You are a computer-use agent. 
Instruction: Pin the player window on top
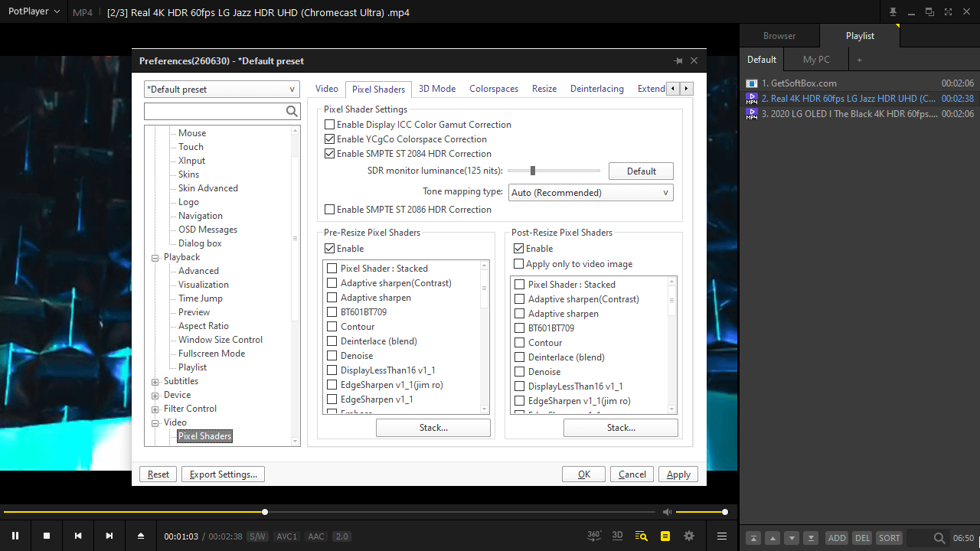(893, 12)
